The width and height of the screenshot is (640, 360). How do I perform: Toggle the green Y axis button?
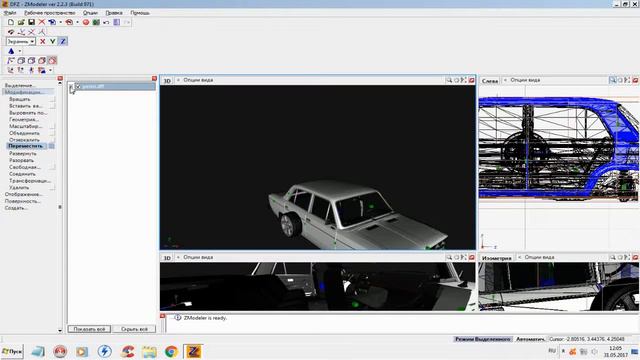coord(53,41)
